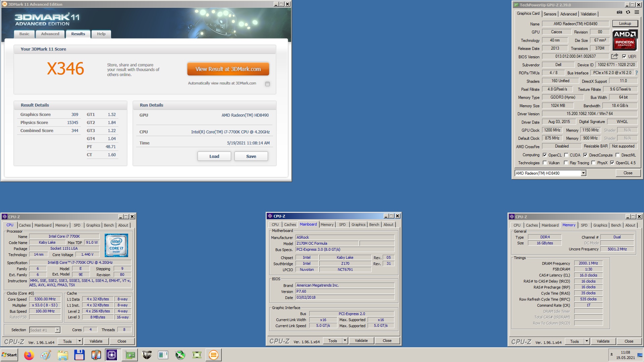Screen dimensions: 644x362
Task: Click the GPU-Z screenshot camera icon
Action: [619, 12]
